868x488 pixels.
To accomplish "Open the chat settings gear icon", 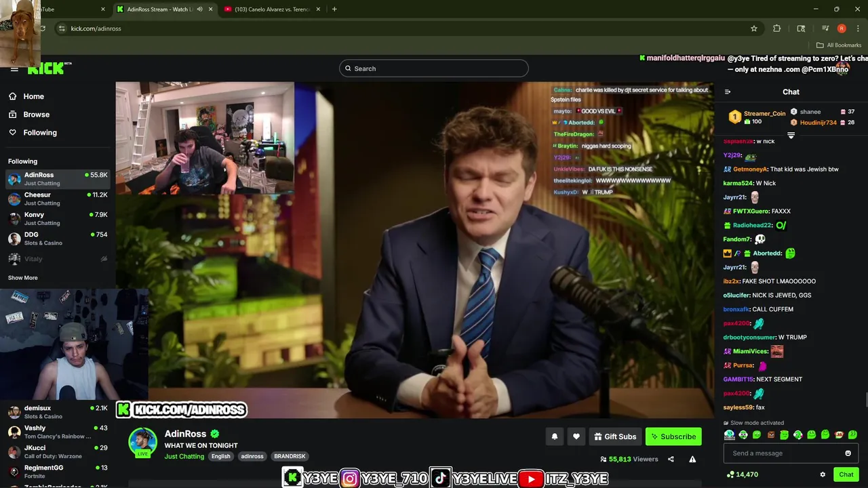I will click(x=823, y=474).
